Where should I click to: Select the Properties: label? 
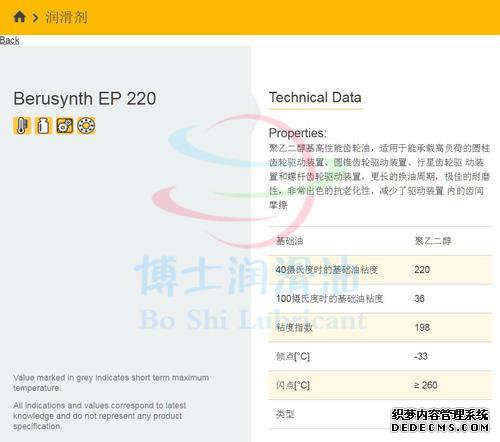point(298,133)
